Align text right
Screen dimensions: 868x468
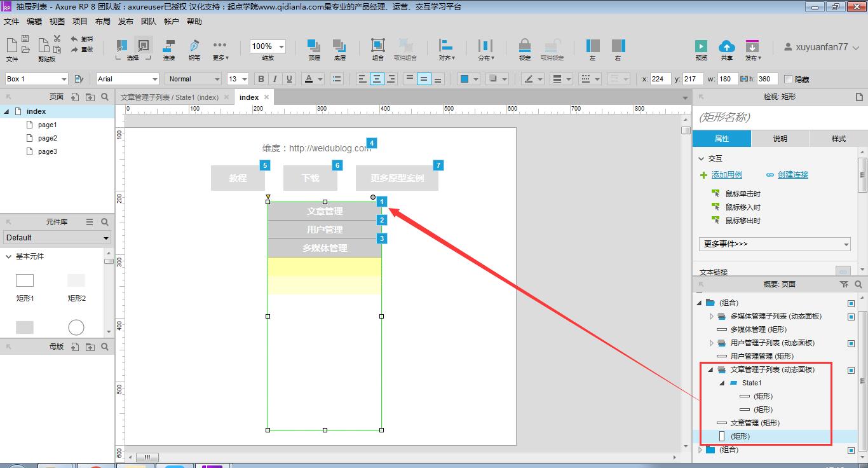click(x=391, y=79)
